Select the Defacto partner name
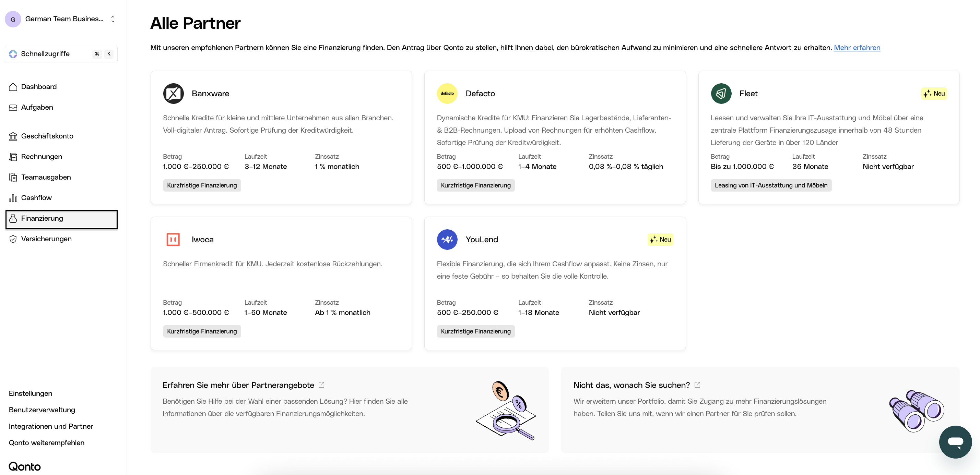Image resolution: width=980 pixels, height=475 pixels. tap(480, 94)
